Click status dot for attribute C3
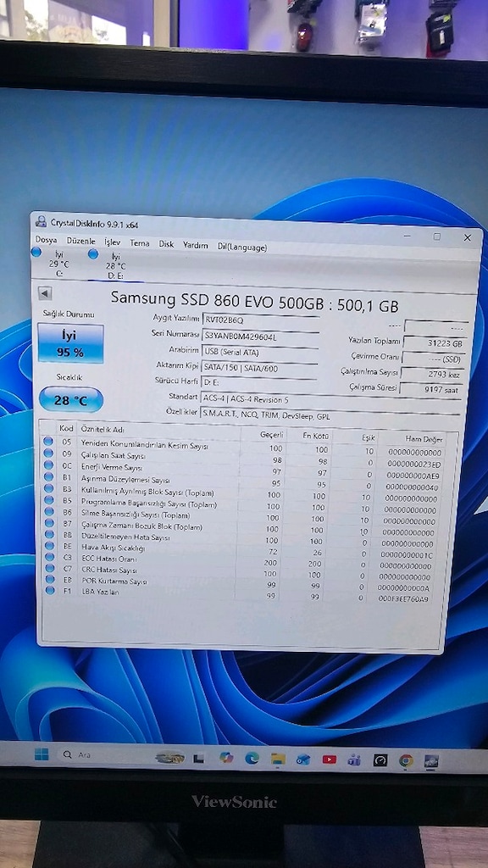This screenshot has width=488, height=868. pyautogui.click(x=50, y=557)
